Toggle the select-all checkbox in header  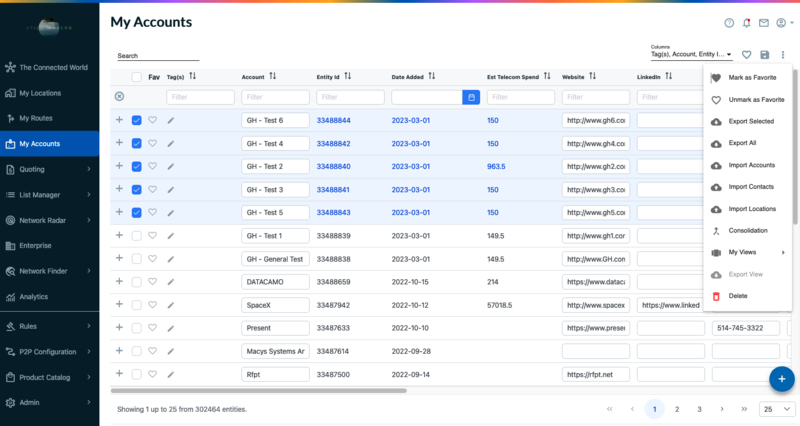pos(136,76)
